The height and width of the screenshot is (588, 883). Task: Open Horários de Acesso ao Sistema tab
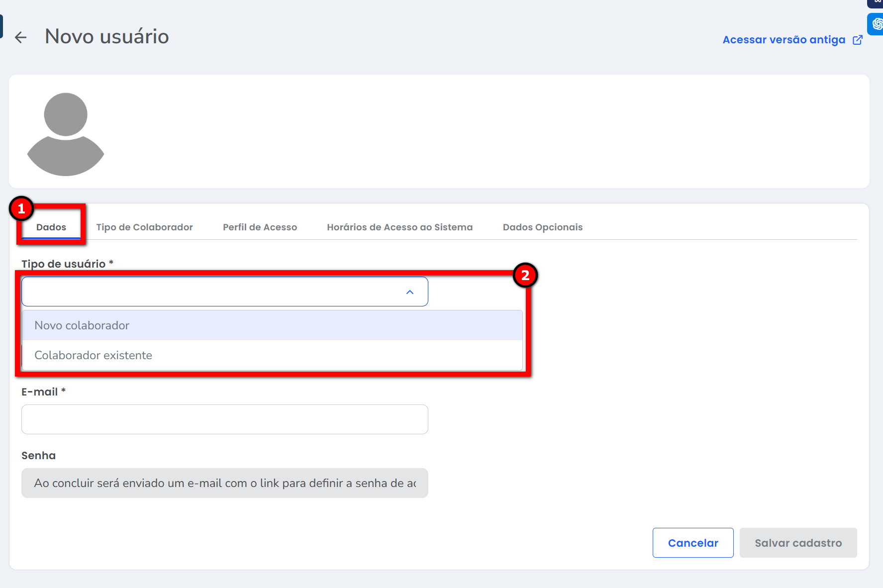399,227
